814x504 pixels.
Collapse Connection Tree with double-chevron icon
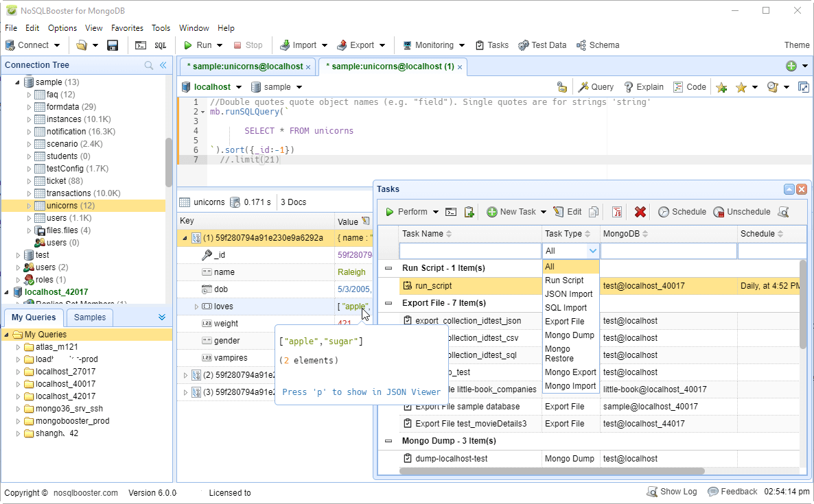pos(163,65)
